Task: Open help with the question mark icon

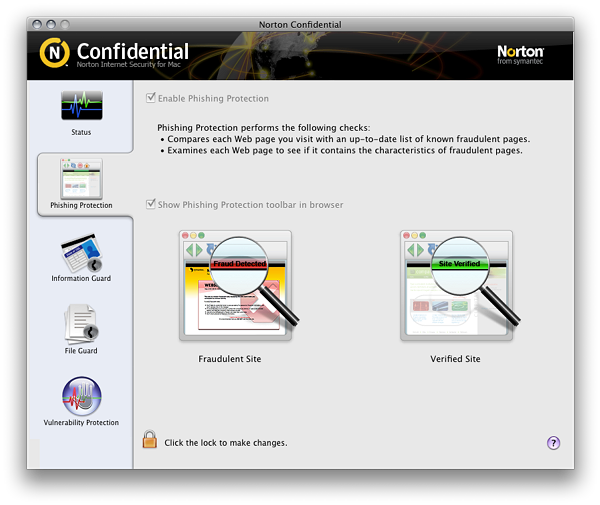Action: click(553, 443)
